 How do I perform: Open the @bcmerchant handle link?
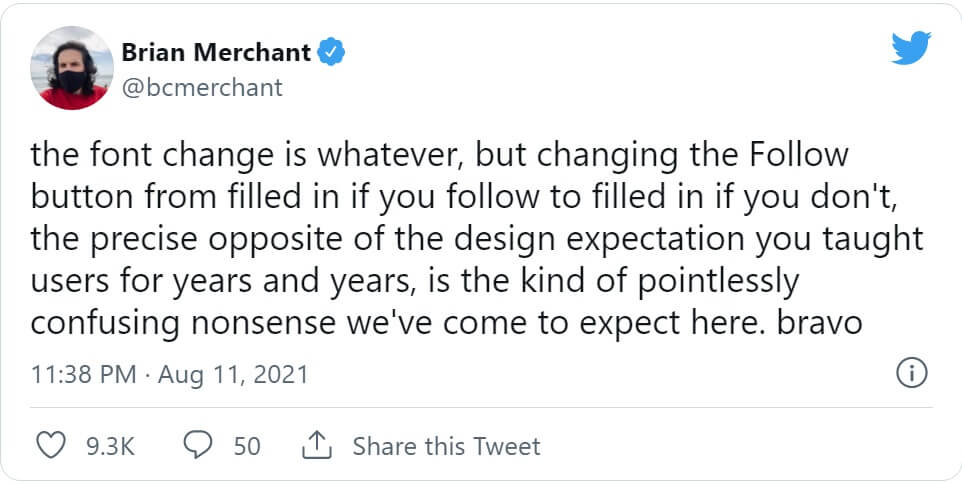click(202, 87)
